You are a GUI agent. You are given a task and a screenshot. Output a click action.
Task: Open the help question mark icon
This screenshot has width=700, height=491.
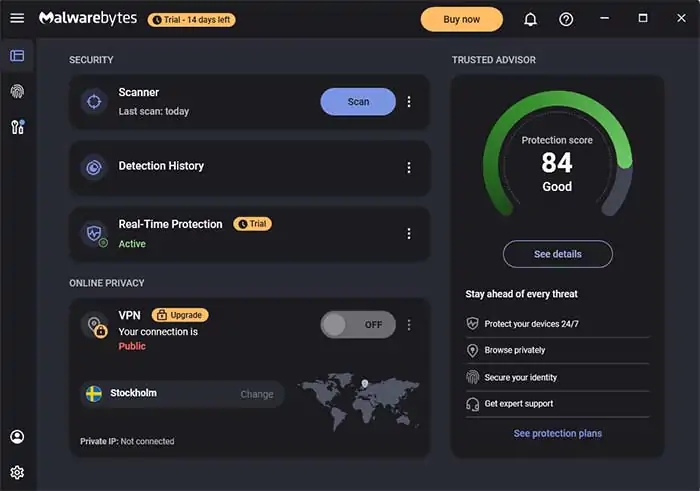[566, 19]
